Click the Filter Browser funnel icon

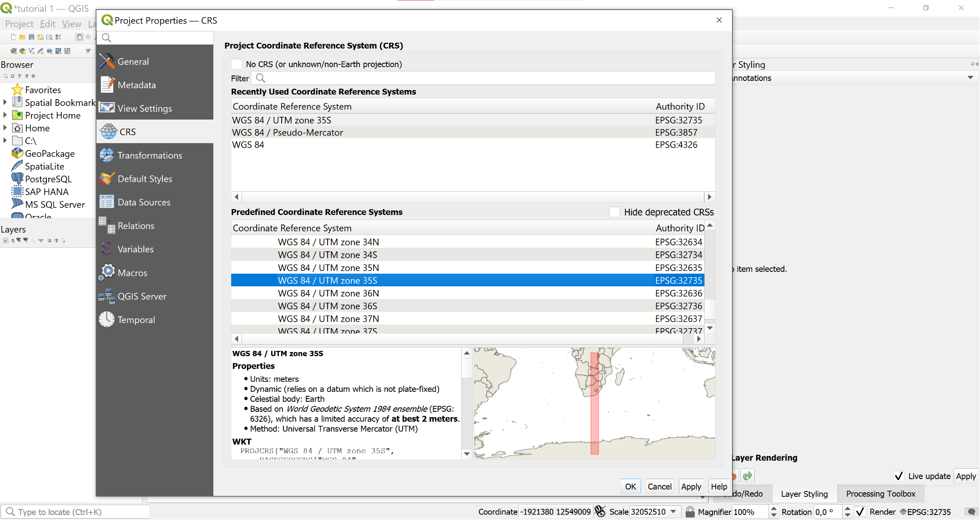tap(19, 76)
